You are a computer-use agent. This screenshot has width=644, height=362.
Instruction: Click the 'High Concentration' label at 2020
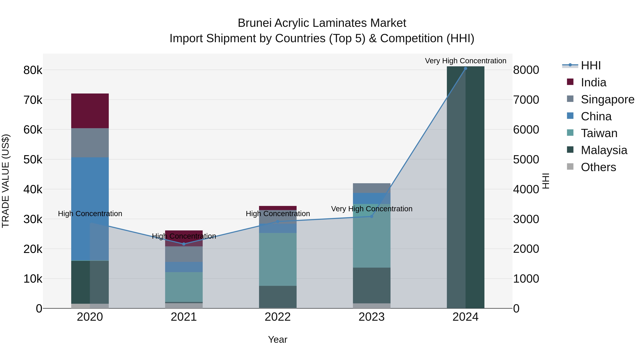(x=90, y=214)
